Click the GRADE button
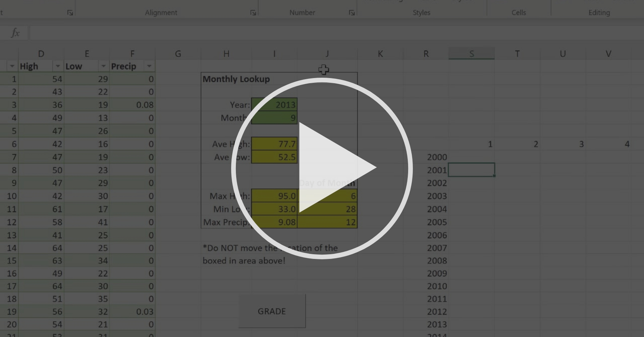 (x=271, y=311)
